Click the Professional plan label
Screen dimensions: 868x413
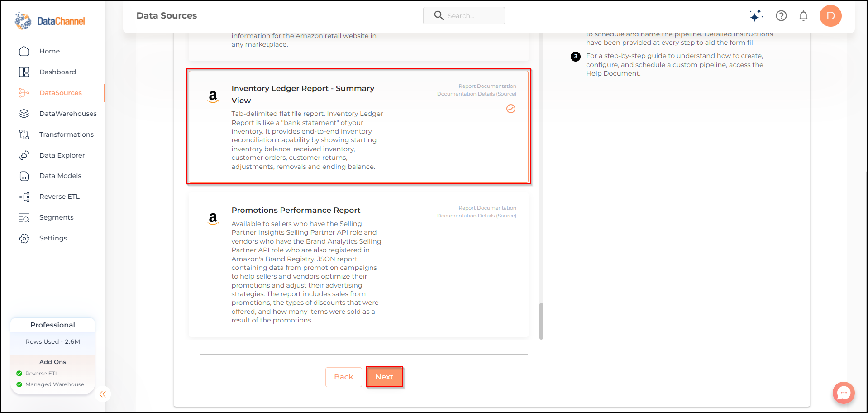(52, 325)
